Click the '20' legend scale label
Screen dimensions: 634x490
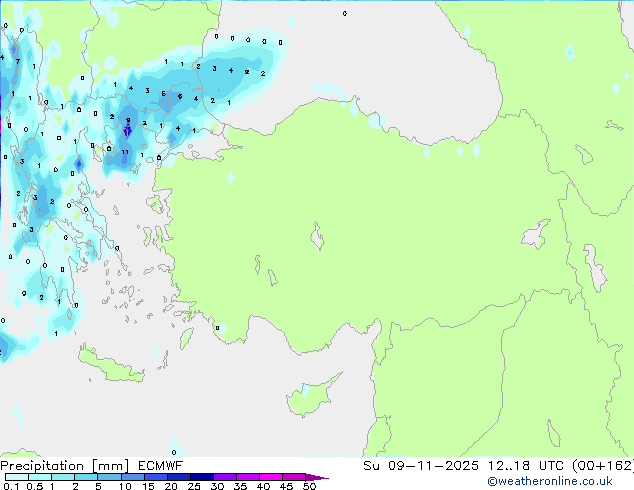(171, 486)
